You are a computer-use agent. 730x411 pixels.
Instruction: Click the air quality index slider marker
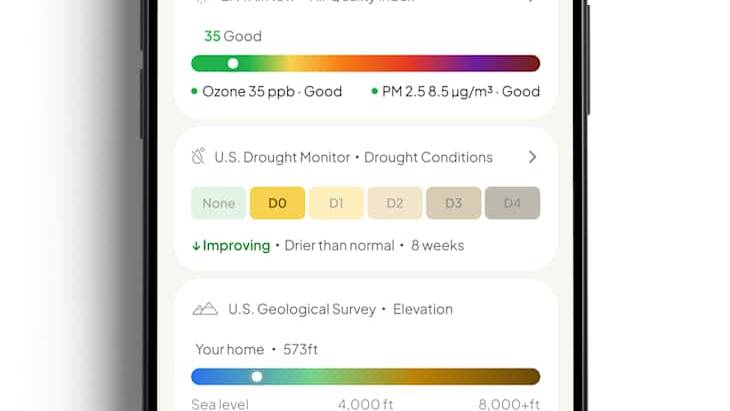[233, 63]
